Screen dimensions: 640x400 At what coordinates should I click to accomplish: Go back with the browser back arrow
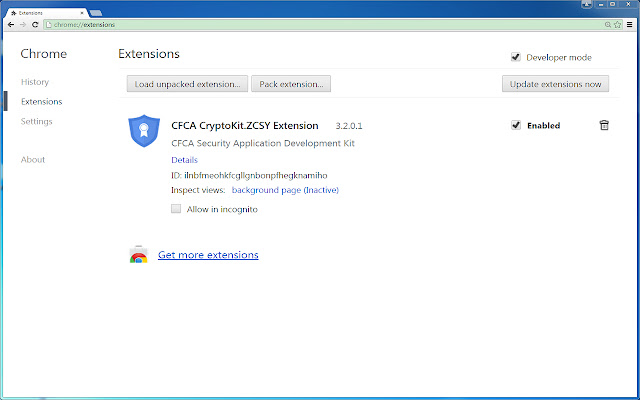click(x=11, y=25)
